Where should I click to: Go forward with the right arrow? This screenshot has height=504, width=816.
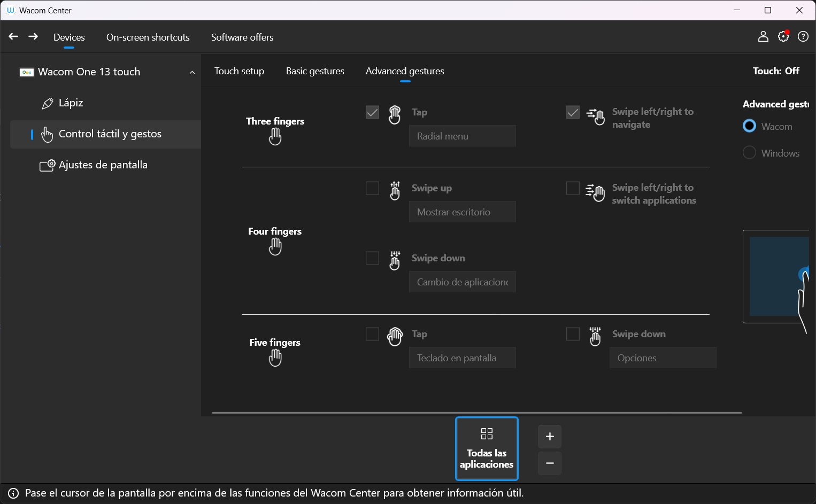pos(33,36)
